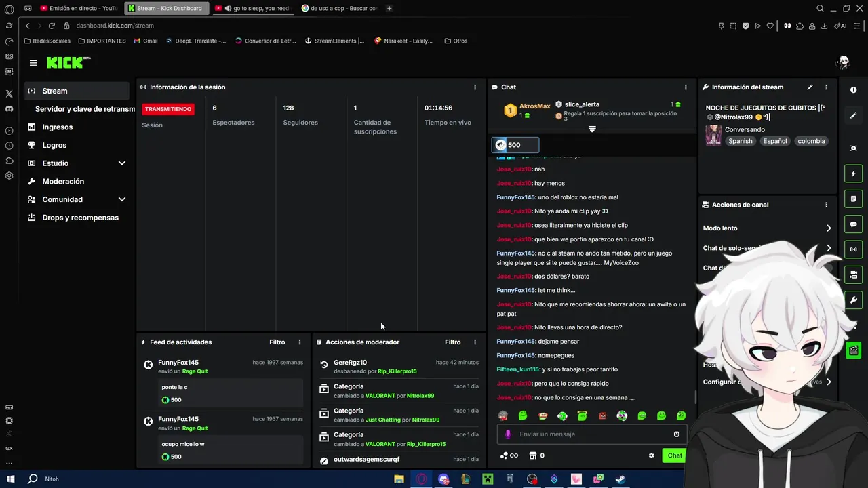Viewport: 868px width, 488px height.
Task: Click the Spanish tag
Action: click(x=741, y=141)
